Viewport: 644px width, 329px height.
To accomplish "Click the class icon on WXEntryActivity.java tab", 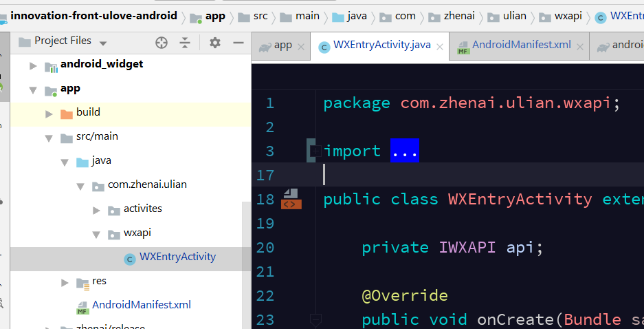I will click(x=324, y=47).
